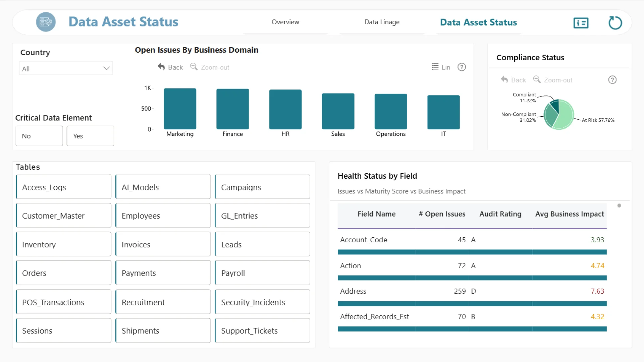The image size is (644, 362).
Task: Switch to the Overview tab
Action: 285,22
